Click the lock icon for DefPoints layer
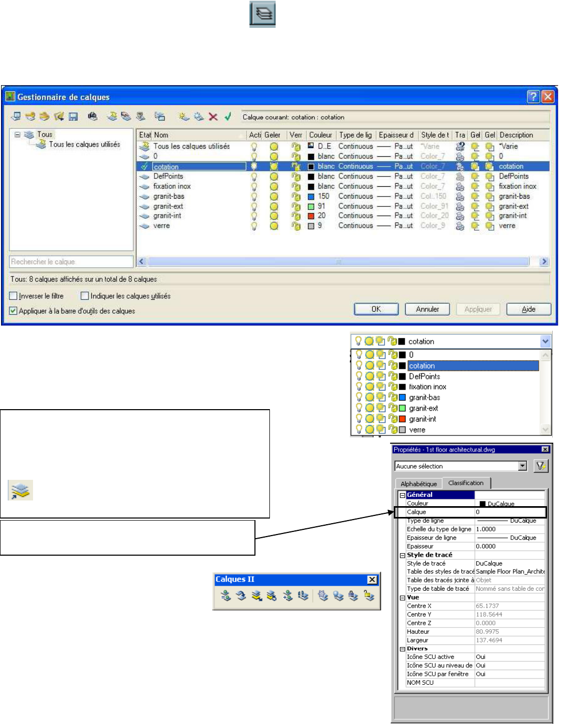 pyautogui.click(x=296, y=176)
